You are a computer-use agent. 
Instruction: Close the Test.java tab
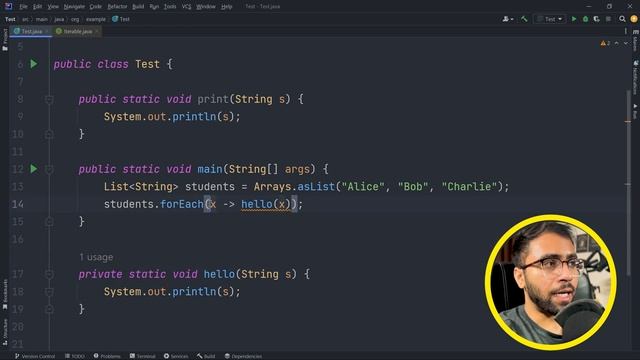47,31
